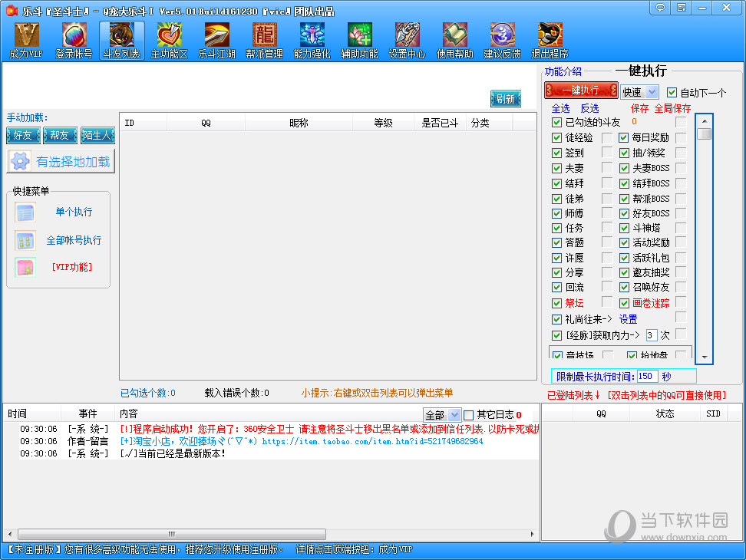Open the 建议反馈 toolbar icon
This screenshot has height=560, width=746.
tap(503, 40)
